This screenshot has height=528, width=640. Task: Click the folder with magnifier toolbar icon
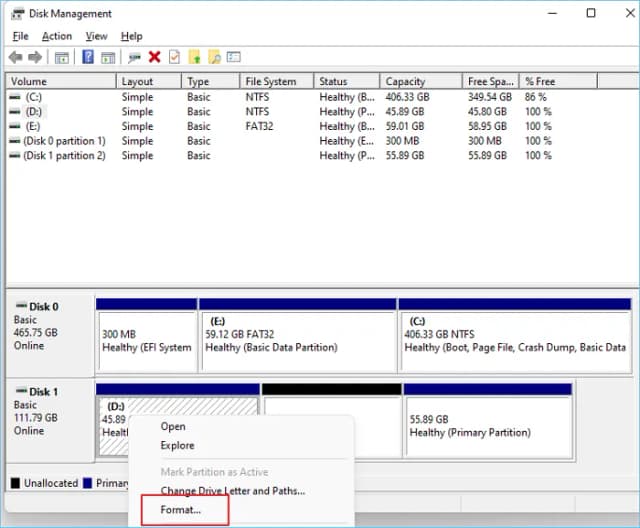click(215, 58)
